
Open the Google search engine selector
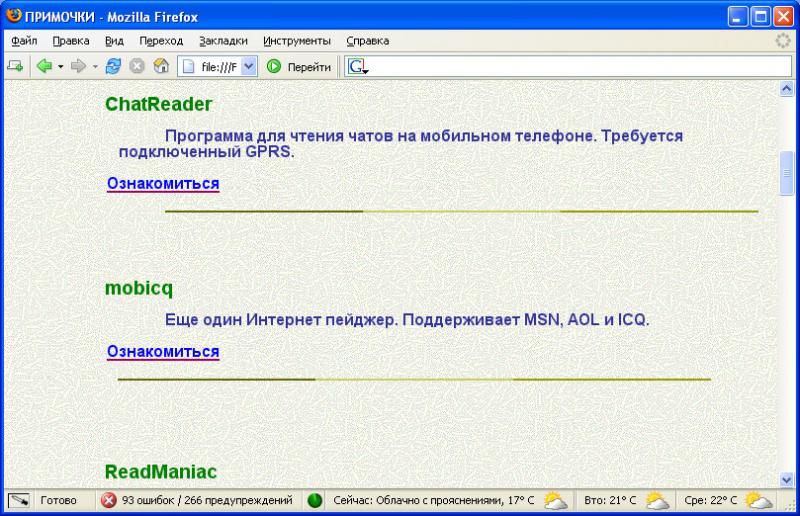(x=358, y=67)
